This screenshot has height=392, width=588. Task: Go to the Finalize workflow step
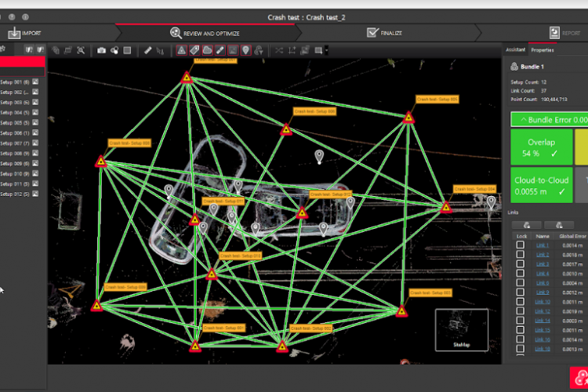click(385, 33)
